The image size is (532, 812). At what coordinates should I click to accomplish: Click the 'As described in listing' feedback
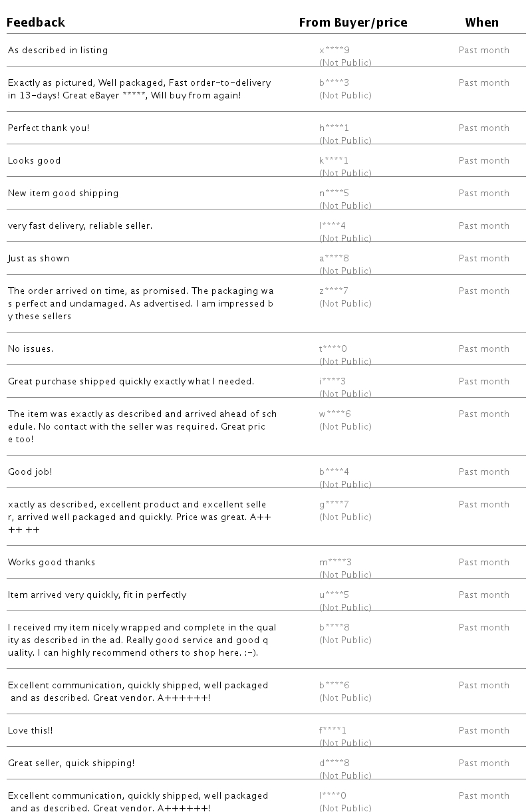tap(58, 51)
